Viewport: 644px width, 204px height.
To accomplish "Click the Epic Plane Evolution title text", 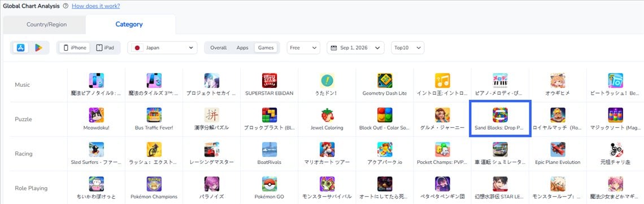I will [558, 162].
